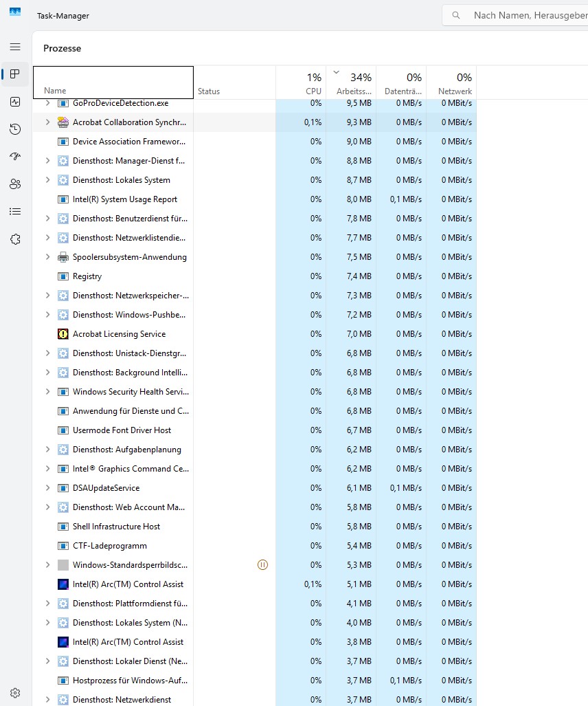This screenshot has height=706, width=588.
Task: Sort processes by the CPU column
Action: [301, 83]
